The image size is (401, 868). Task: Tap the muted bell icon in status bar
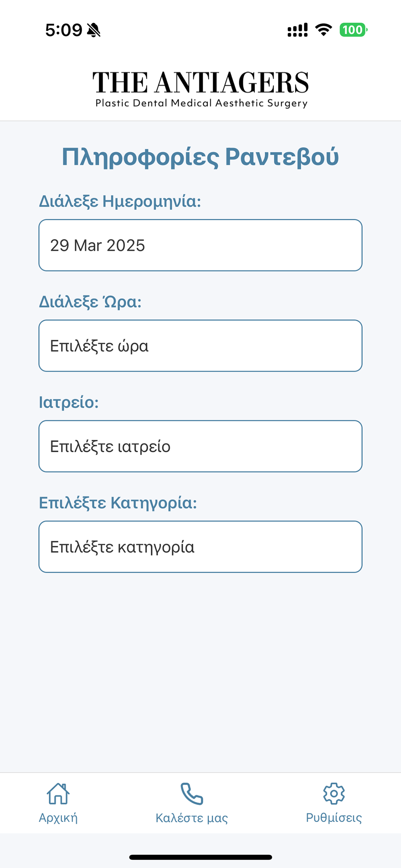(94, 30)
